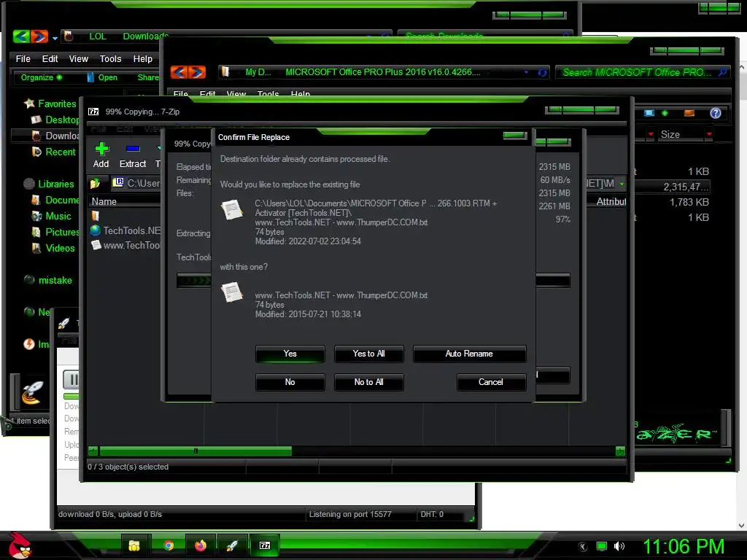The height and width of the screenshot is (560, 747).
Task: Click the blue help question mark icon
Action: [715, 113]
